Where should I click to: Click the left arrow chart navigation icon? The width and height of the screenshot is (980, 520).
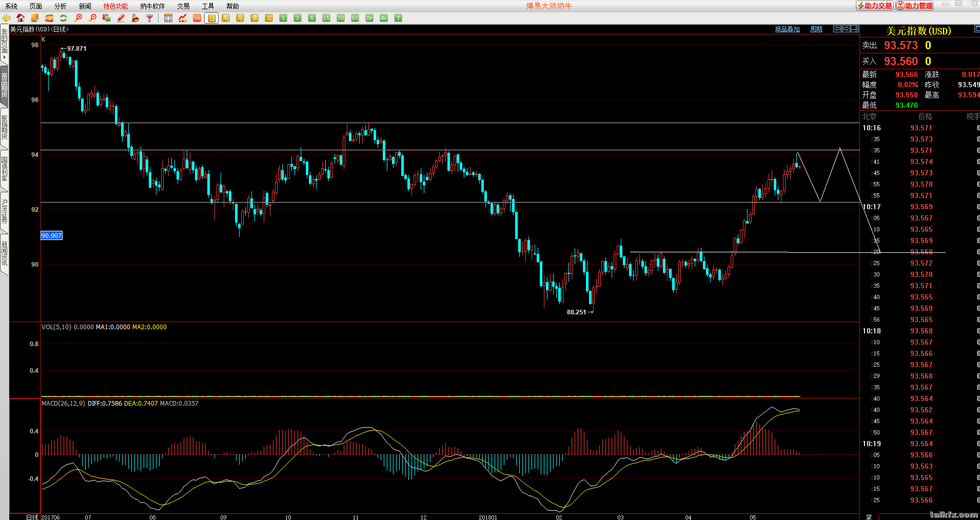[x=837, y=29]
